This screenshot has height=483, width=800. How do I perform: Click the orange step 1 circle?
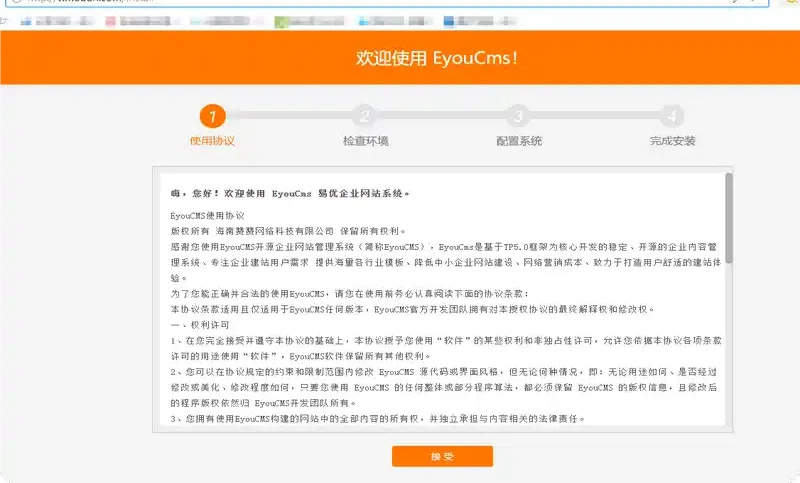coord(212,116)
